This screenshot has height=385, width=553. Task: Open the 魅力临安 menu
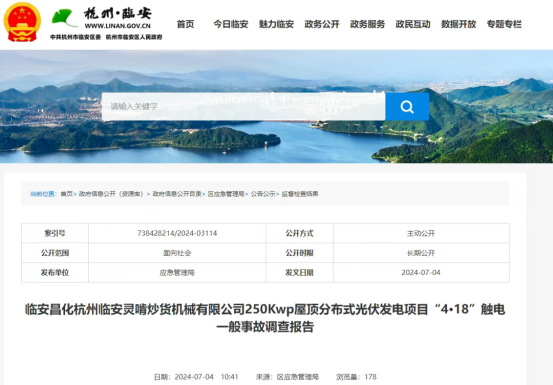pyautogui.click(x=276, y=24)
